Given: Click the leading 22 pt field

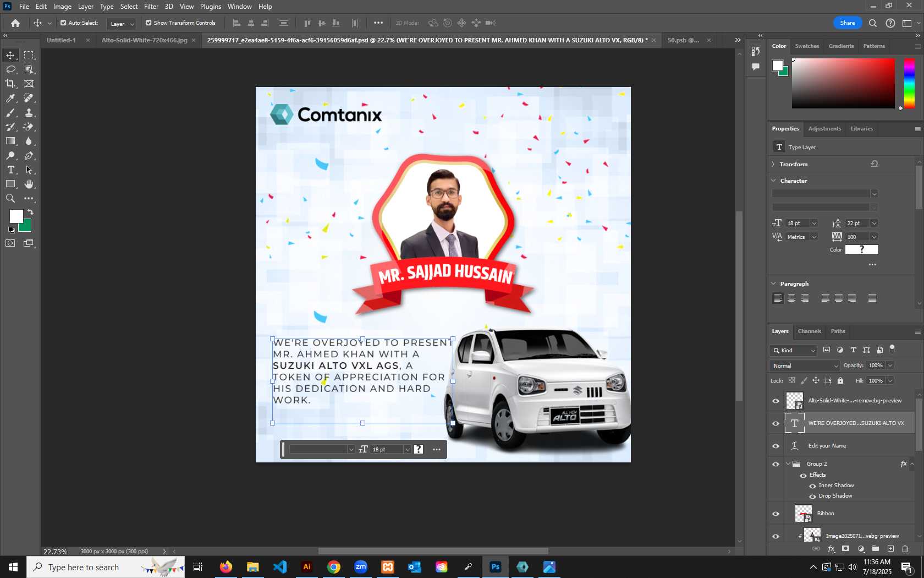Looking at the screenshot, I should pyautogui.click(x=856, y=223).
